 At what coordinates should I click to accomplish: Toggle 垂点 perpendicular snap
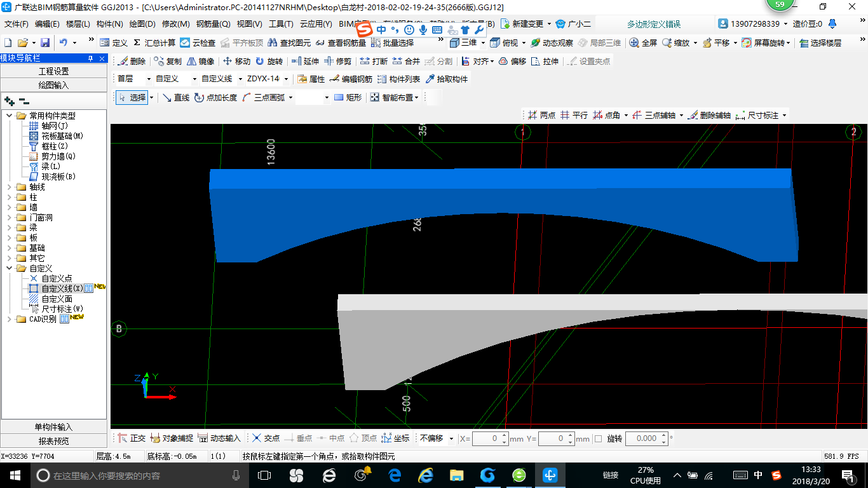[x=298, y=438]
